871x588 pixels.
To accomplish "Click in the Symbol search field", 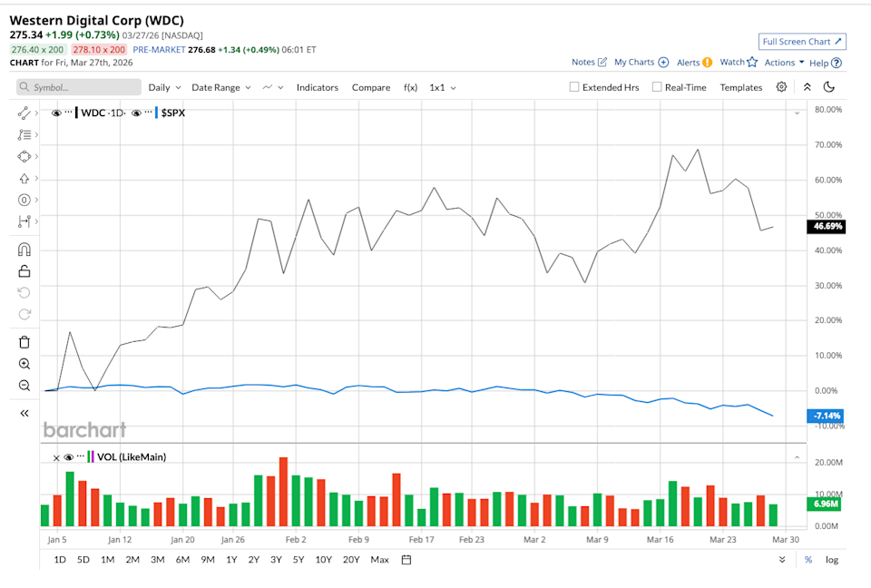I will (82, 87).
